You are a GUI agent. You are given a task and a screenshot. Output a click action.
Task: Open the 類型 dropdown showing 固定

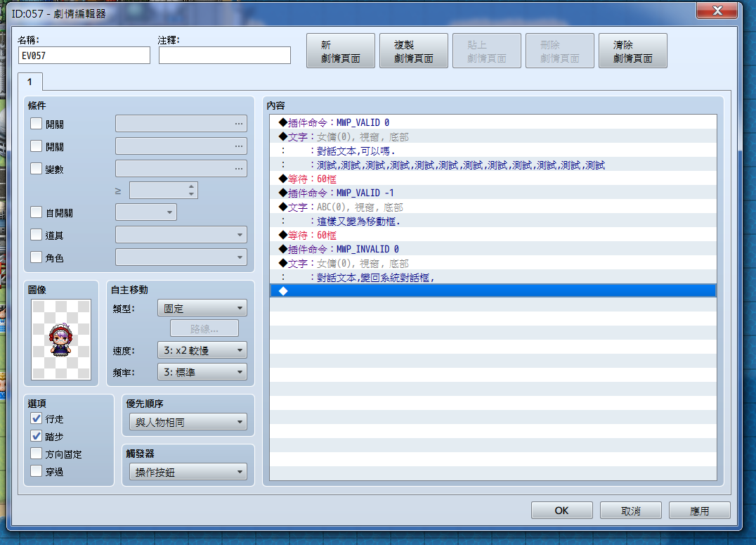pyautogui.click(x=202, y=308)
